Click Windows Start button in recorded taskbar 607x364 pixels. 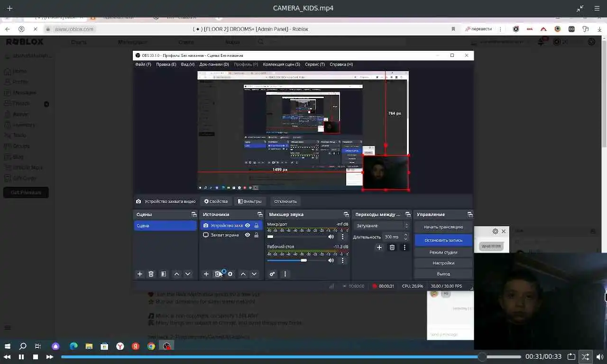pos(7,346)
